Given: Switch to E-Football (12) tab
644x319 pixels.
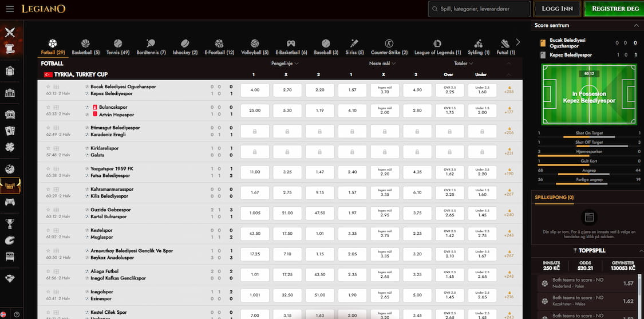Looking at the screenshot, I should 219,48.
